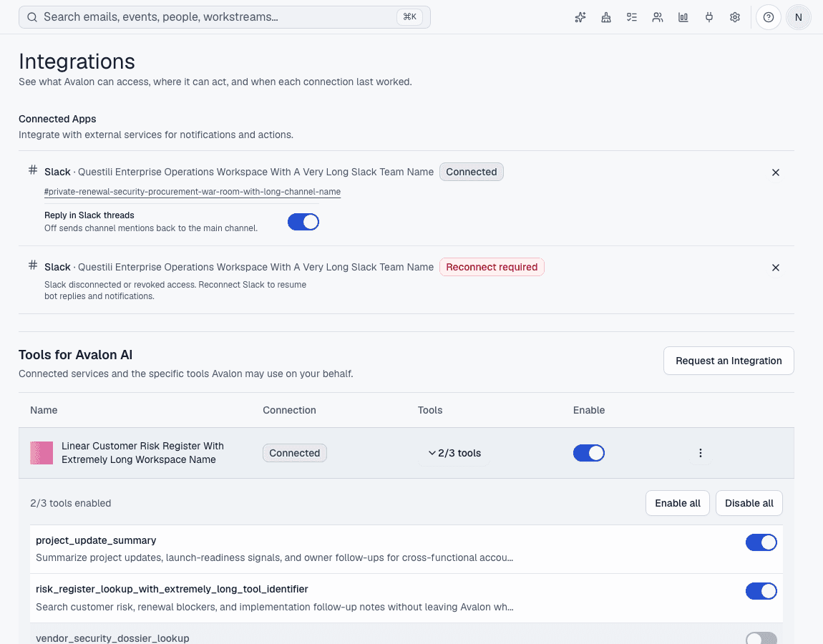Viewport: 823px width, 644px height.
Task: Remove the Connected Slack integration with X
Action: coord(775,172)
